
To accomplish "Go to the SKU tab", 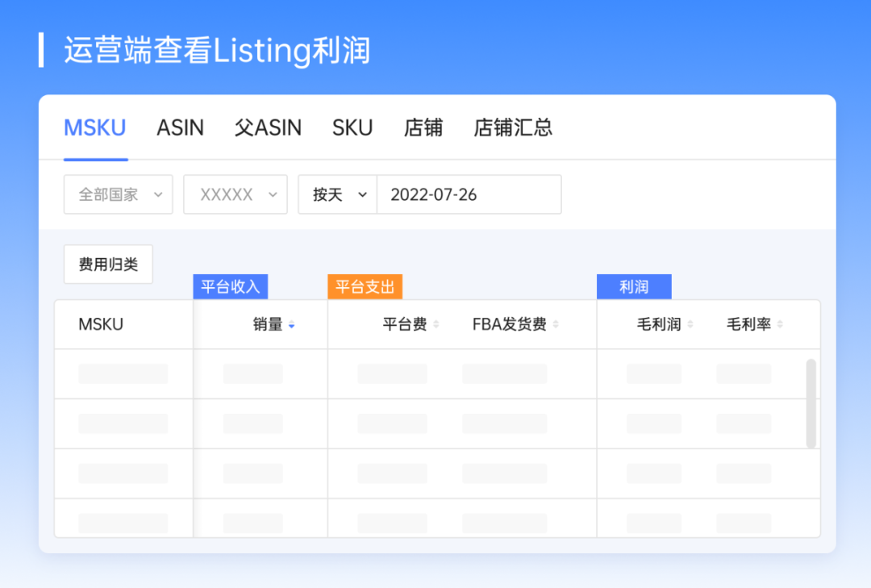I will click(x=352, y=127).
